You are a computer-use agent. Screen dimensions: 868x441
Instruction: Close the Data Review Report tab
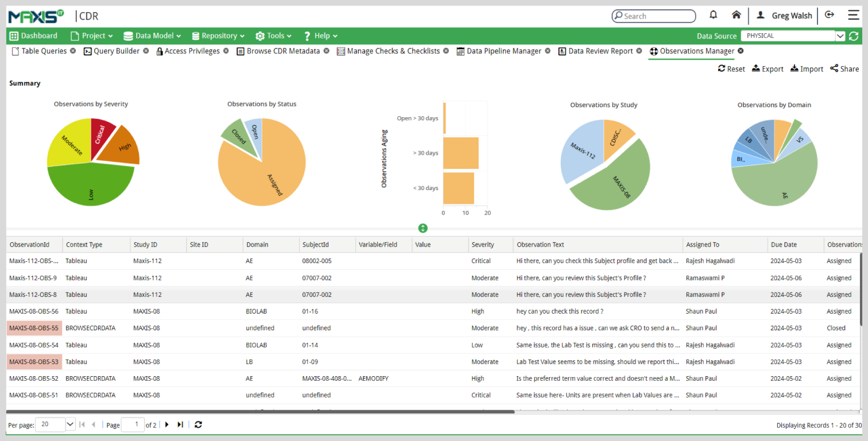(x=640, y=51)
